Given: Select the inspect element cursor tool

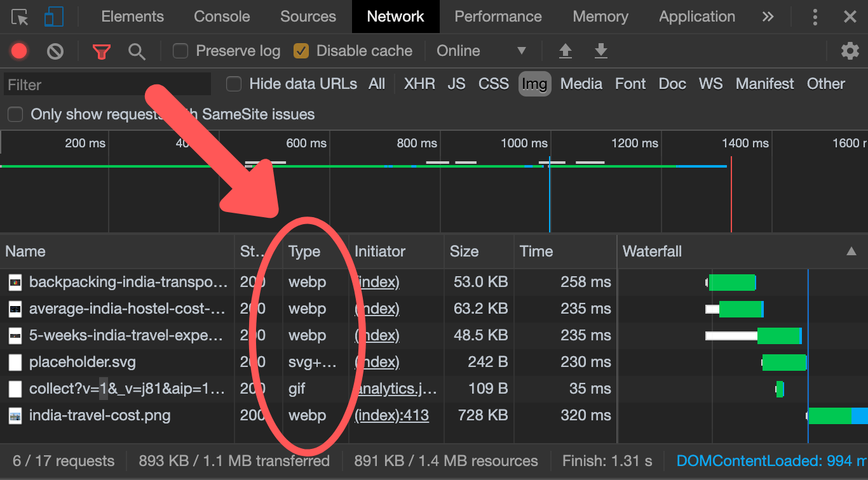Looking at the screenshot, I should (x=18, y=17).
